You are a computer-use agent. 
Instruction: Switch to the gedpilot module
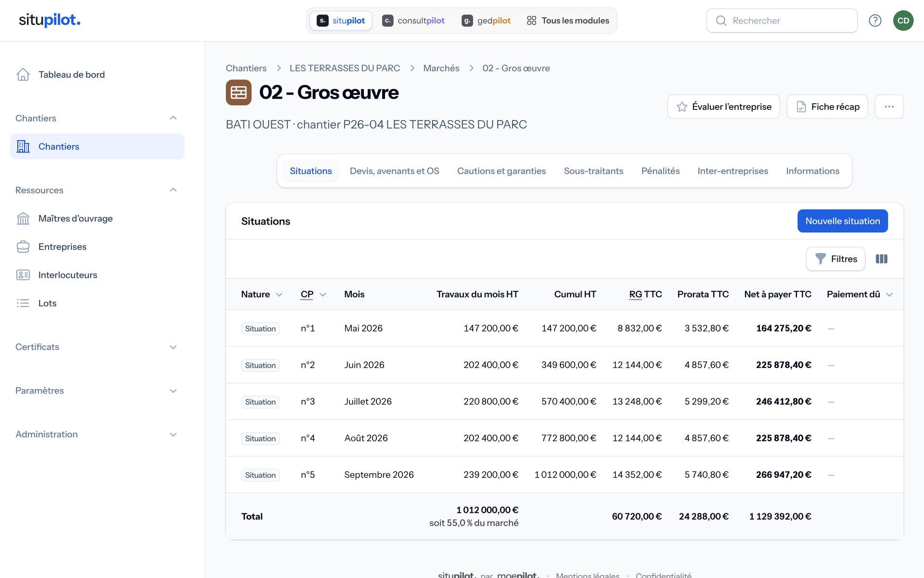(486, 21)
